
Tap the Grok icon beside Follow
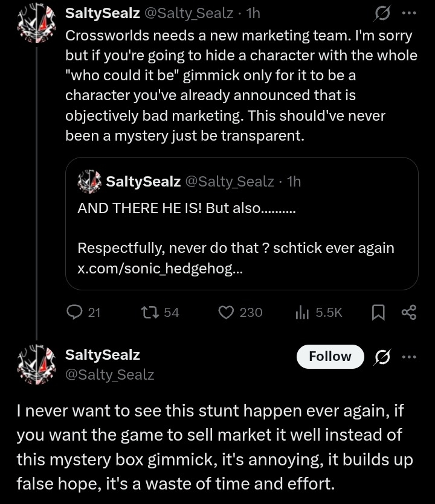pyautogui.click(x=382, y=357)
